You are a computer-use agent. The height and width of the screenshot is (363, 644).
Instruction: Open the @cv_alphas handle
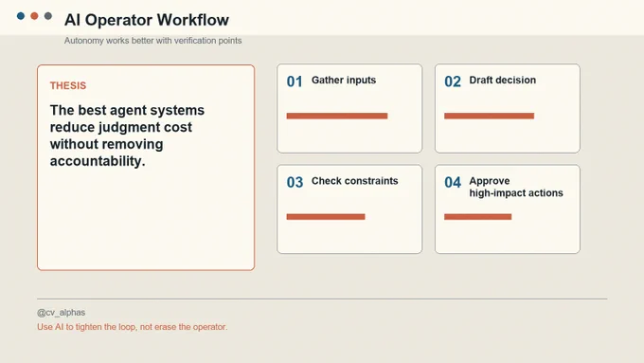(x=62, y=313)
